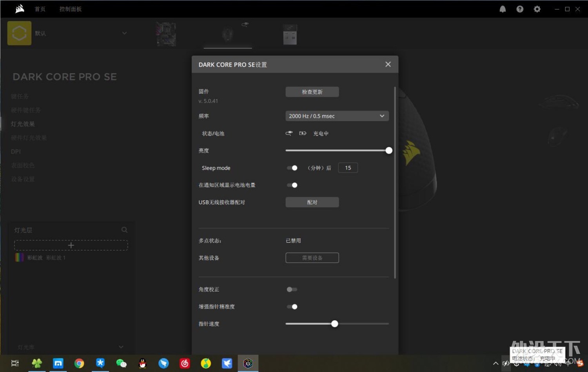Adjust the 亮度 brightness slider handle

pyautogui.click(x=389, y=151)
